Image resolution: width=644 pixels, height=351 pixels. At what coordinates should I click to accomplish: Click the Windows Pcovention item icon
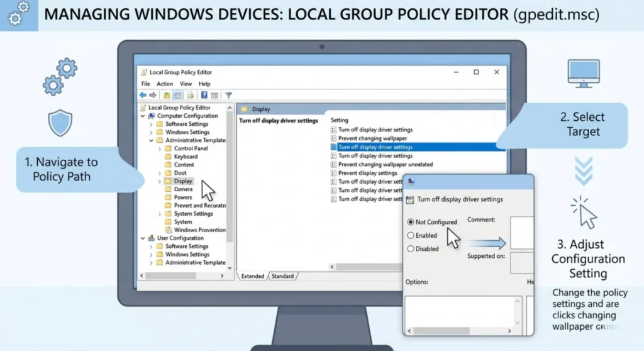(169, 230)
